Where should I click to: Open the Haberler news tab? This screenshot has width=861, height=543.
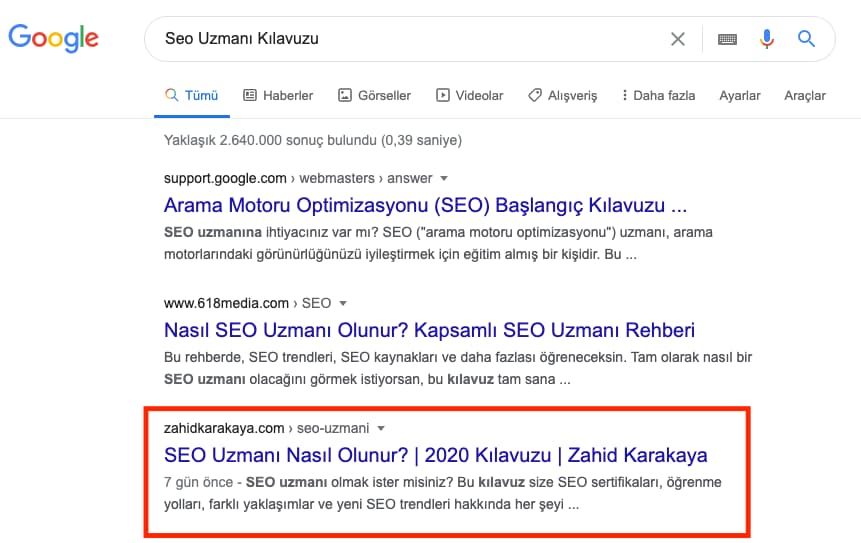[278, 96]
